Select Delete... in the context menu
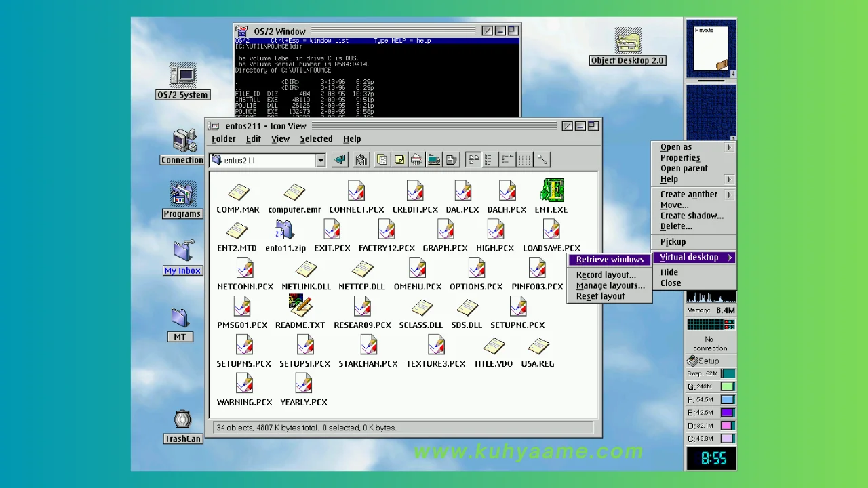Image resolution: width=868 pixels, height=488 pixels. [676, 227]
